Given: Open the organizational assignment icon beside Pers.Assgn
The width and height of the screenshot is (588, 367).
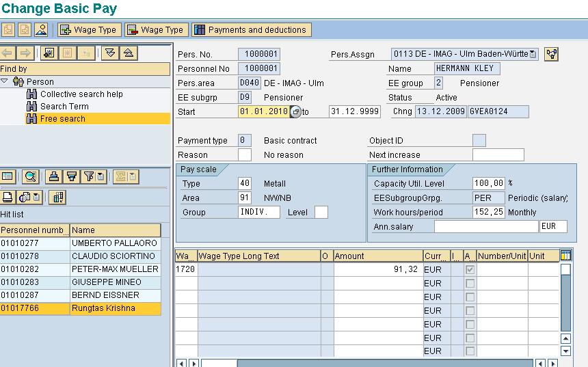Looking at the screenshot, I should [551, 54].
